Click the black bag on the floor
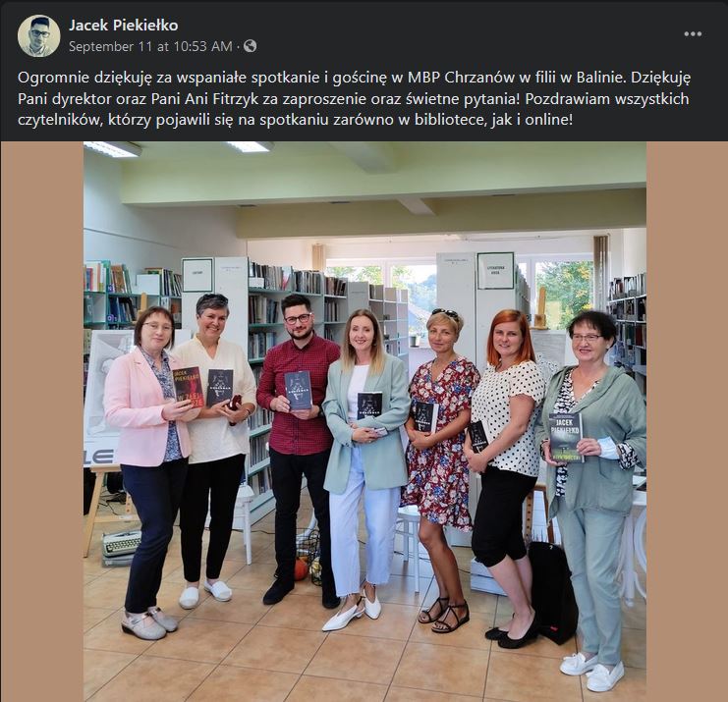Image resolution: width=728 pixels, height=702 pixels. point(552,593)
